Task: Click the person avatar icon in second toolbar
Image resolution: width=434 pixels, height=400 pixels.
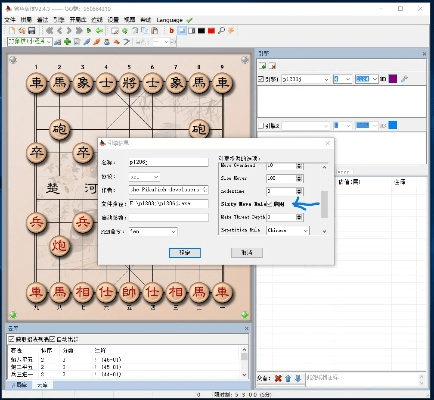Action: 107,42
